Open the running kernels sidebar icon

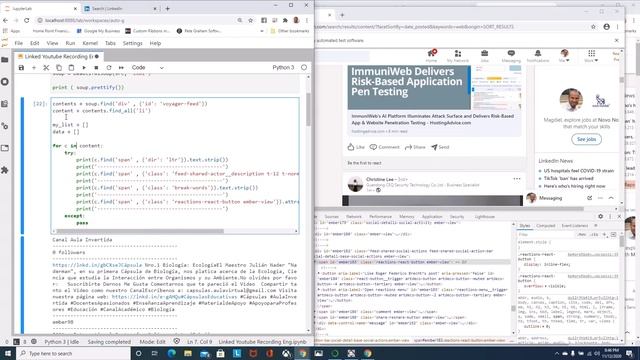pyautogui.click(x=5, y=82)
